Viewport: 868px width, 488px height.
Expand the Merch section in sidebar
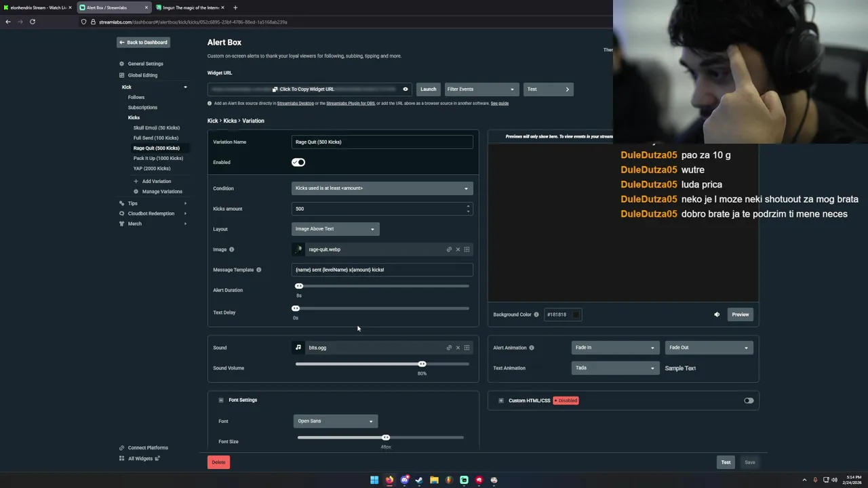click(x=185, y=224)
